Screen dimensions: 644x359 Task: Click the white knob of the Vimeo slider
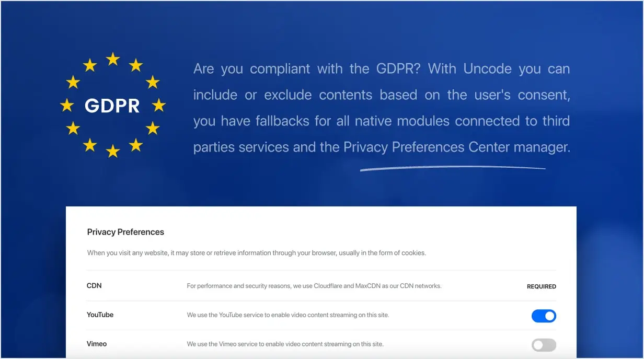(537, 345)
